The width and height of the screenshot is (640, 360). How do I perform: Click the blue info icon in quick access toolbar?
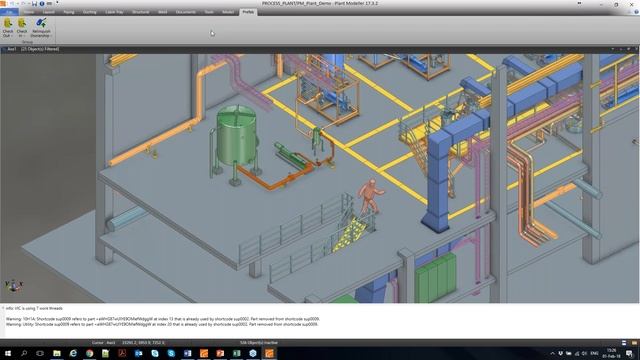point(42,3)
